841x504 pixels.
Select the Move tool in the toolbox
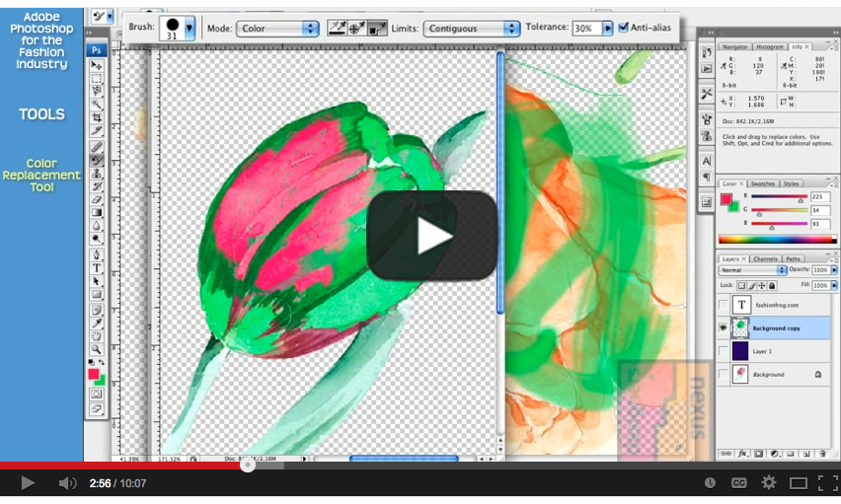(97, 65)
